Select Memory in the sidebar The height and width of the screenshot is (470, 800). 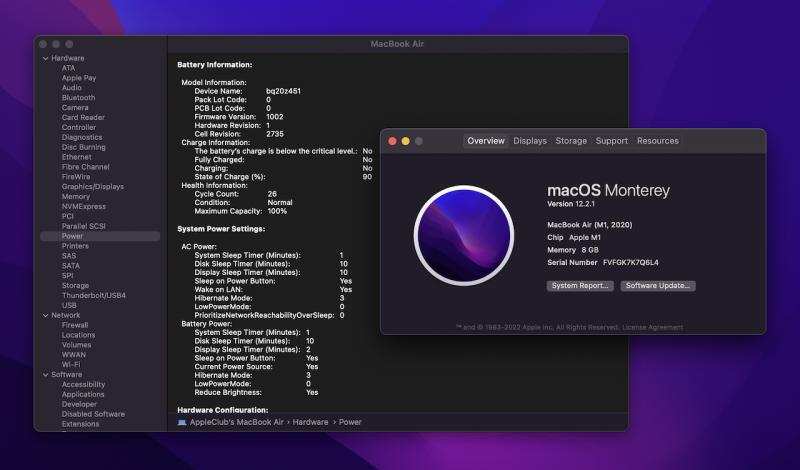coord(76,196)
